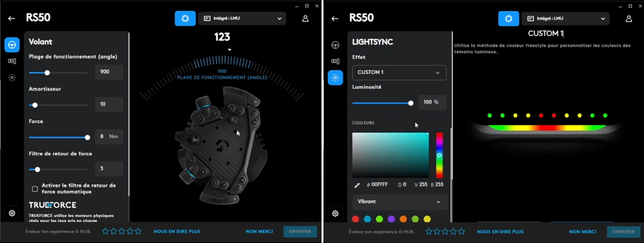This screenshot has height=243, width=644.
Task: Open settings gear in LIGHTSYNC window
Action: click(x=336, y=213)
